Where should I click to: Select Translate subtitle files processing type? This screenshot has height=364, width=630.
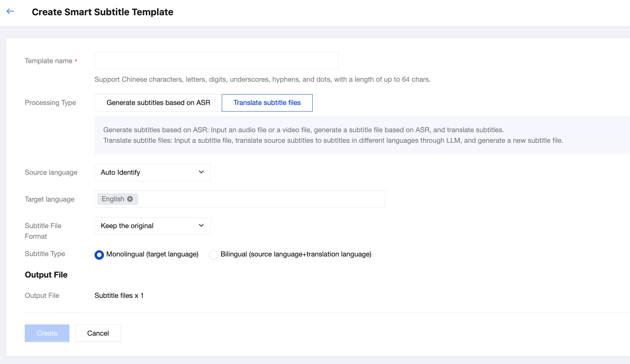click(x=267, y=103)
